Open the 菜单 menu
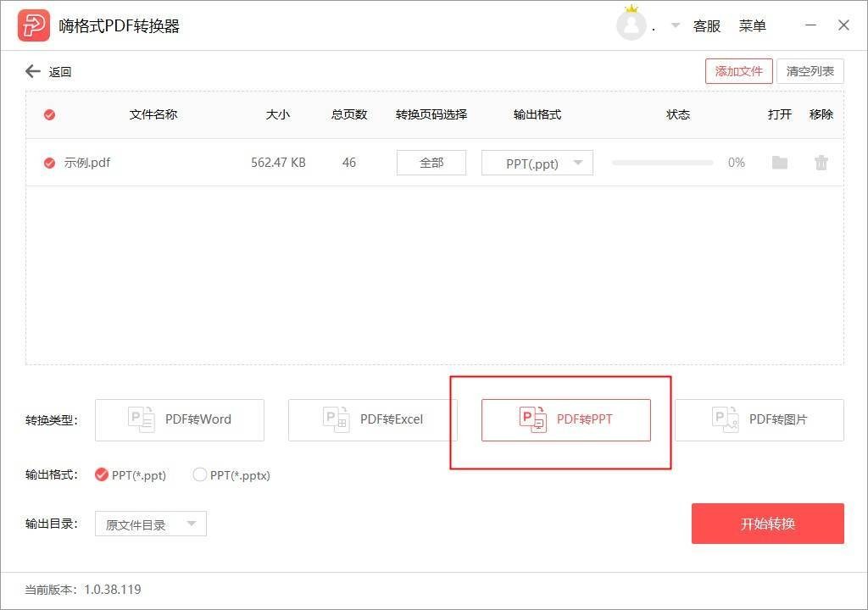The width and height of the screenshot is (868, 610). 753,26
